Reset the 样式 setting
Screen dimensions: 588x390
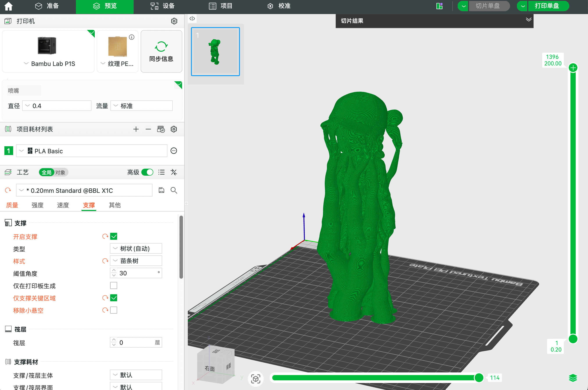point(105,261)
